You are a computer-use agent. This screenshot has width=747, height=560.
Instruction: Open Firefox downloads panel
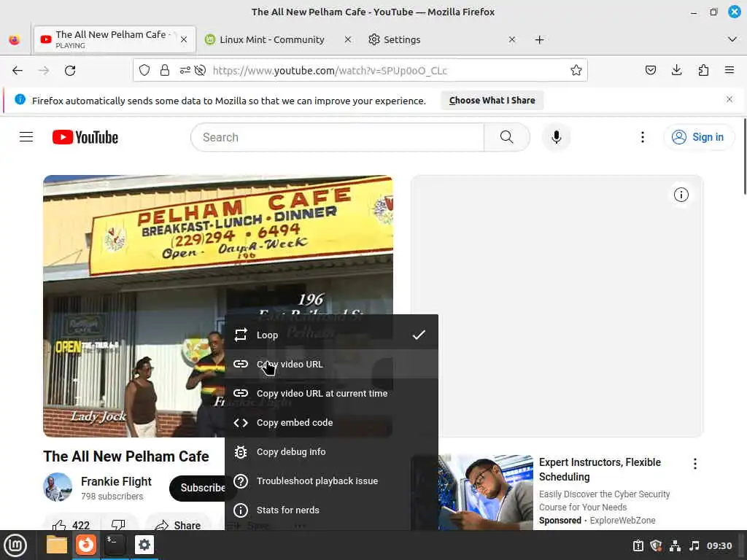(676, 71)
